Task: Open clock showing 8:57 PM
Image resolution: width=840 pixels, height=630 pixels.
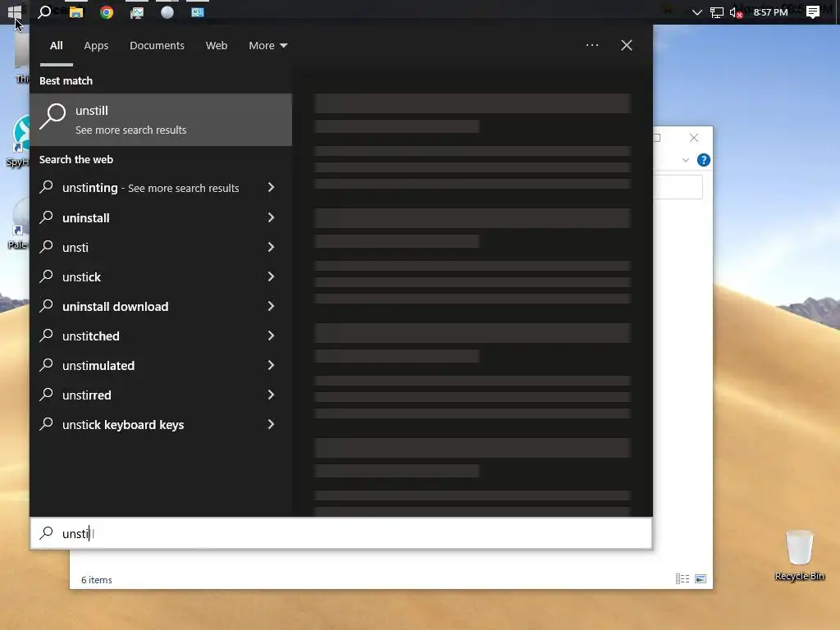Action: 770,11
